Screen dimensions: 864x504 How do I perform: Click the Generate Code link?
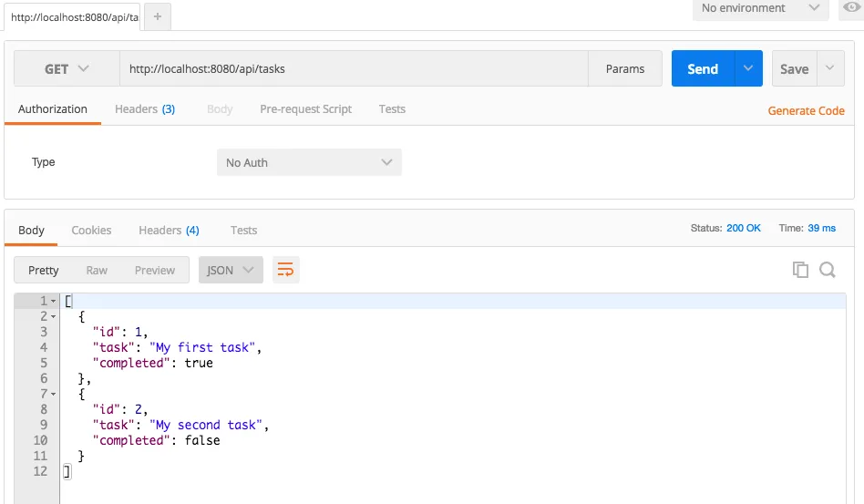click(x=806, y=110)
